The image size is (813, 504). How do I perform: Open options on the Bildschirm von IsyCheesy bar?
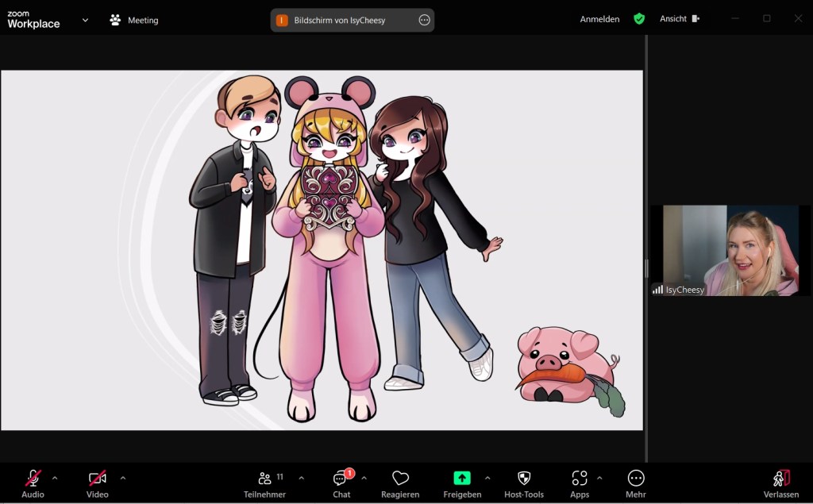click(424, 20)
